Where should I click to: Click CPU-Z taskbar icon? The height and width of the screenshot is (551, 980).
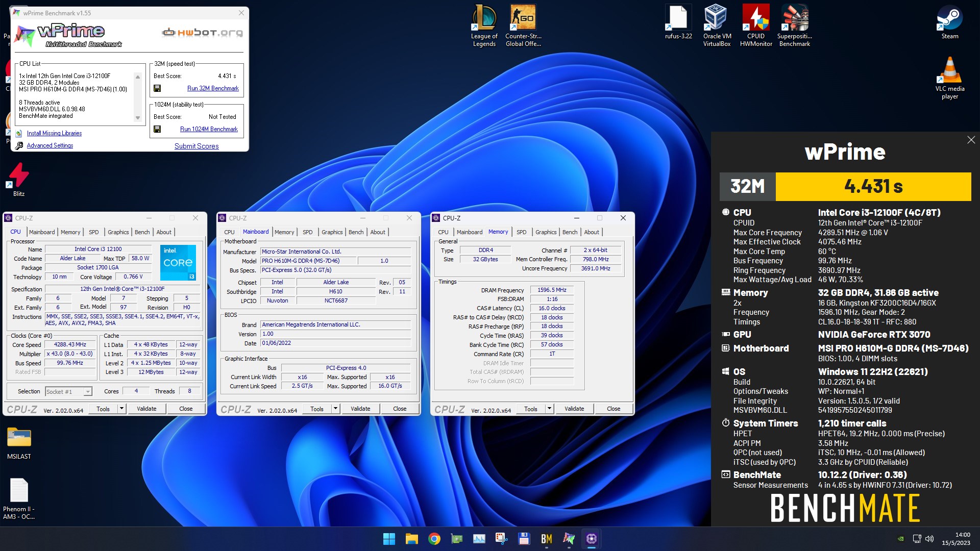click(x=591, y=539)
